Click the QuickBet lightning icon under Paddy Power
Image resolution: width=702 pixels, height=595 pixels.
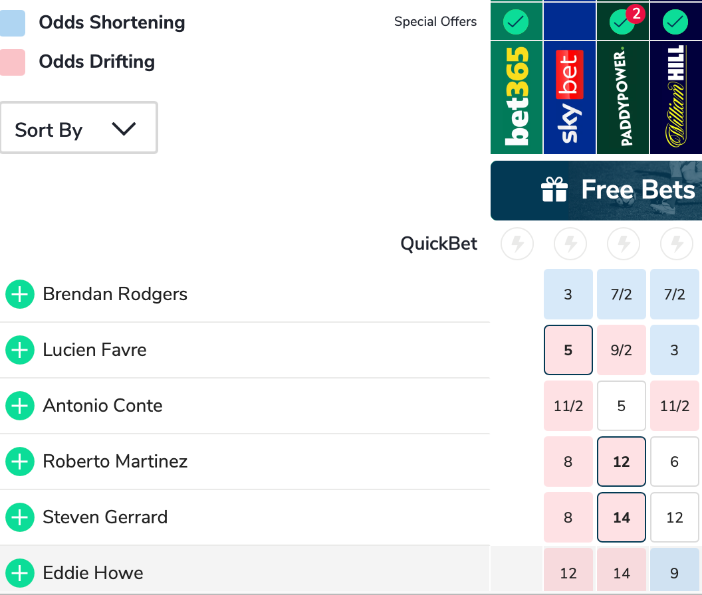[x=624, y=243]
